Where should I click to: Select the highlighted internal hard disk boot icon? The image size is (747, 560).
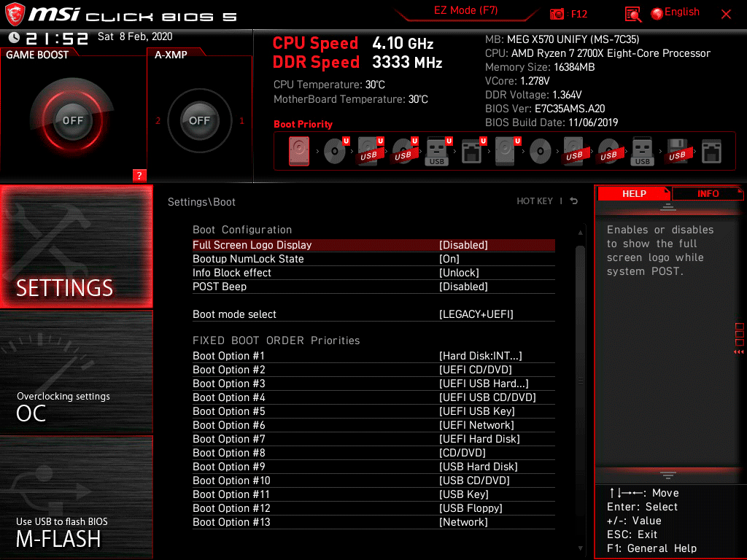(298, 152)
